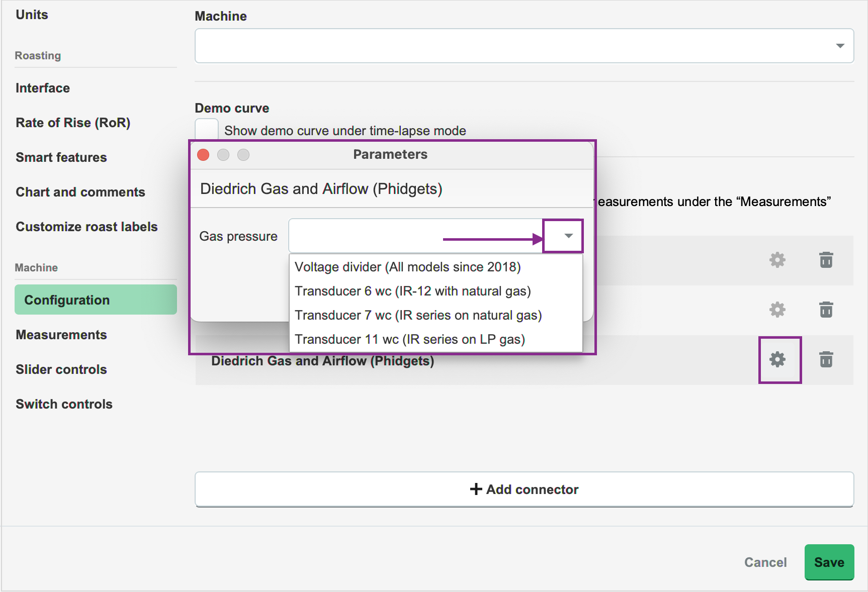Click the Add connector button
Viewport: 868px width, 592px height.
point(524,489)
